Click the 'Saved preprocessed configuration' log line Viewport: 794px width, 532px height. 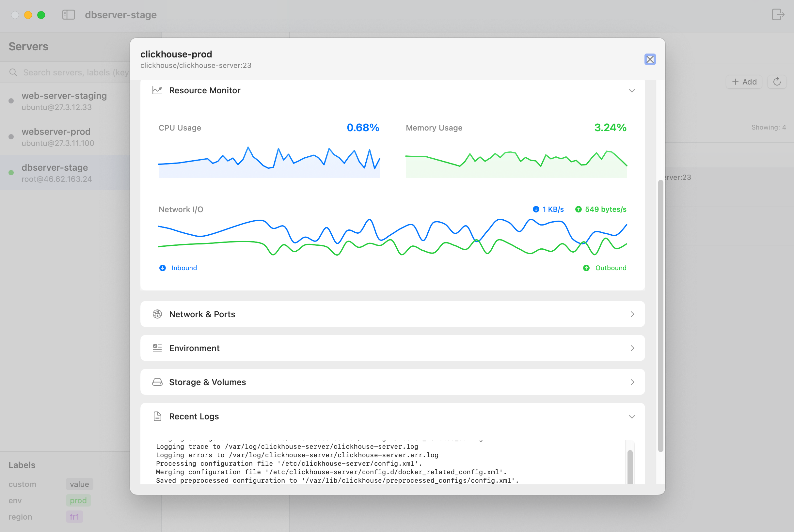[337, 480]
